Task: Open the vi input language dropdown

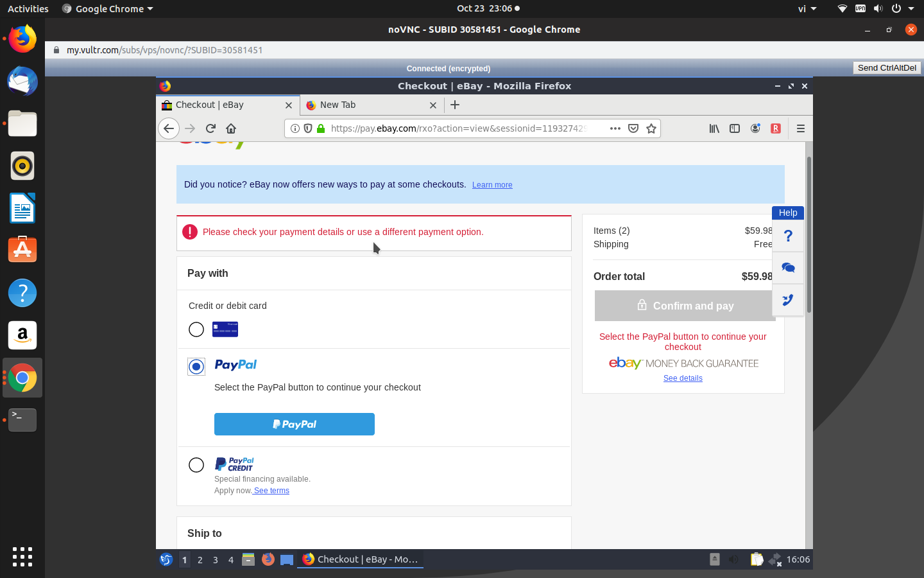Action: click(807, 8)
